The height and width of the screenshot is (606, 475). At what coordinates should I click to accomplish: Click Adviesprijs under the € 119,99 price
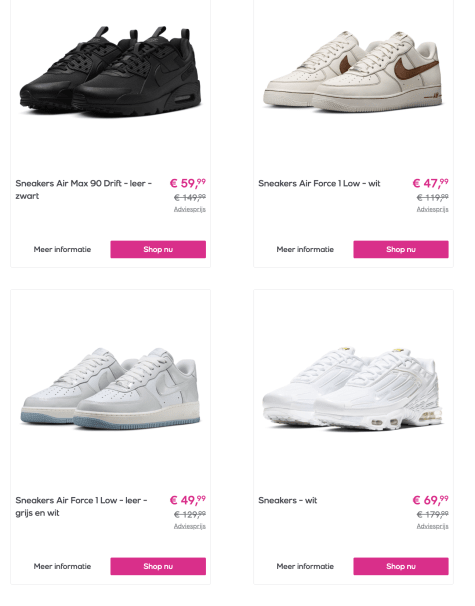pos(432,209)
